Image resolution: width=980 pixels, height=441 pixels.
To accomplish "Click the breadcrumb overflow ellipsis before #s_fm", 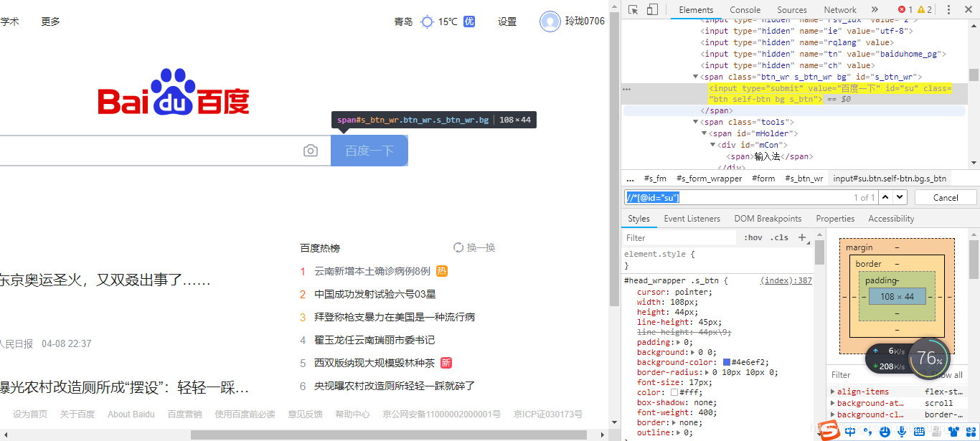I will (x=630, y=179).
